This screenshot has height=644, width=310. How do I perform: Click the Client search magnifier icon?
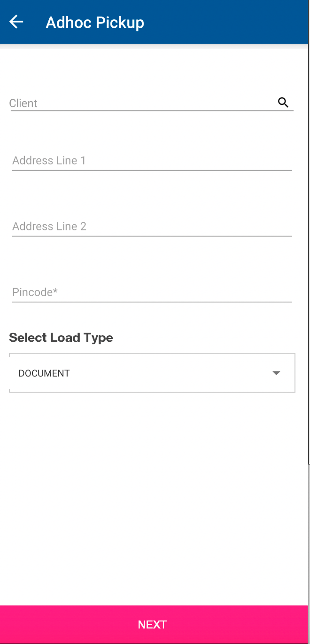[283, 102]
